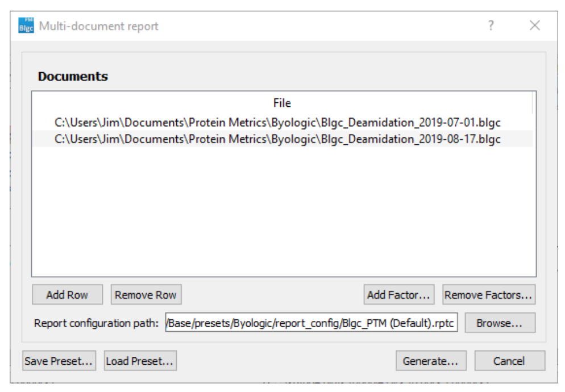Click the Blgc application icon in title bar
565x392 pixels.
[26, 26]
